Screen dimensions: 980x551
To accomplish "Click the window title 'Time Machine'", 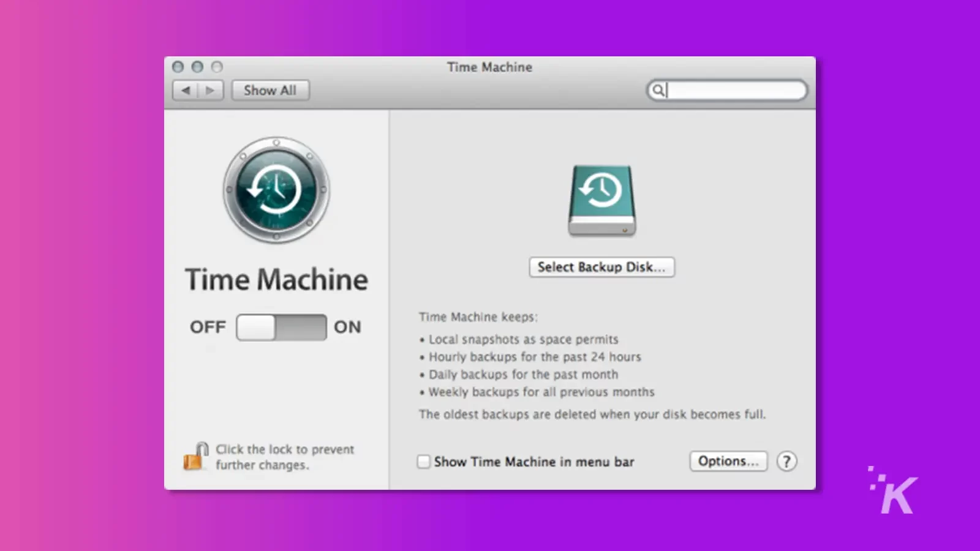I will click(489, 67).
